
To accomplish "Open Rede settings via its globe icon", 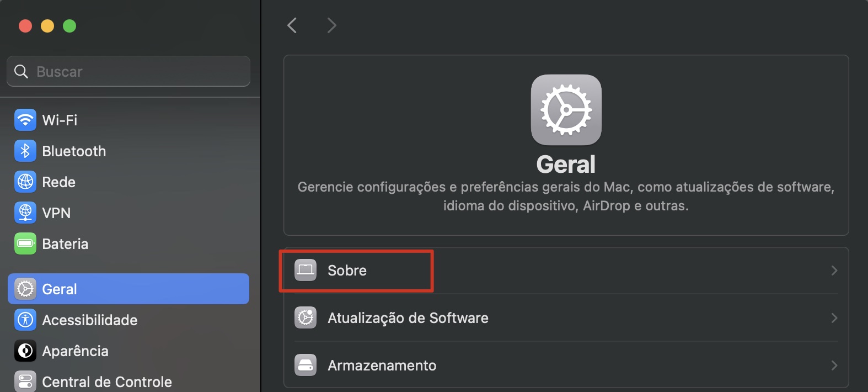I will [25, 182].
